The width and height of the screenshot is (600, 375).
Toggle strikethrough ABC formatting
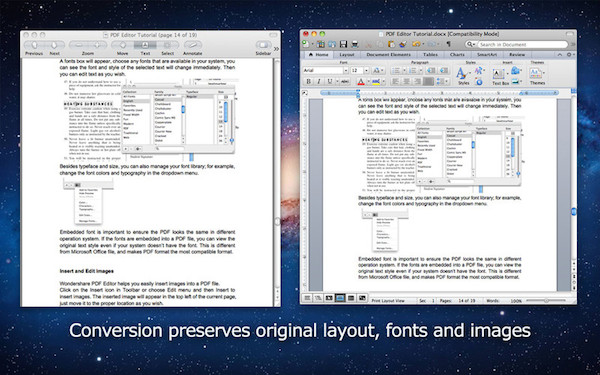pyautogui.click(x=345, y=82)
